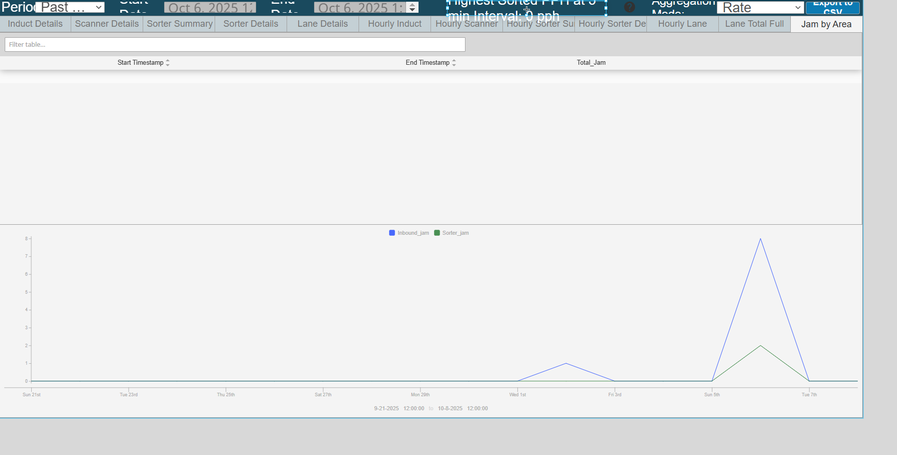Click the dark circular info icon
This screenshot has height=455, width=897.
pos(629,7)
